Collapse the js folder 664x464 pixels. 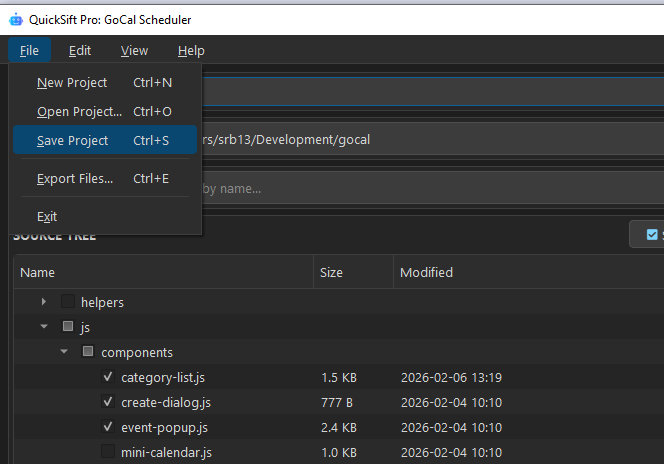point(43,327)
